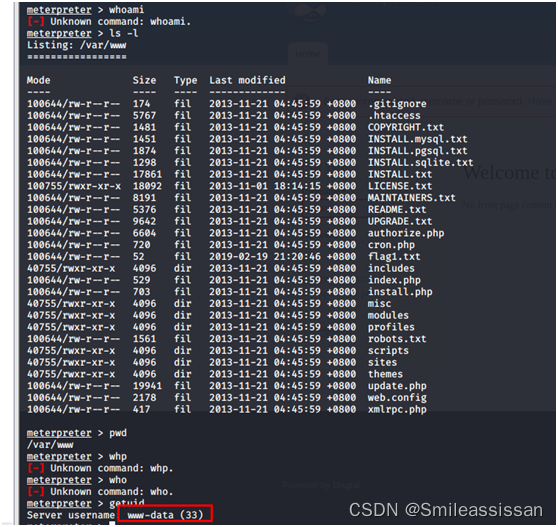Select the 2013-11-01 18:14:15 timestamp
The height and width of the screenshot is (527, 558).
pyautogui.click(x=265, y=186)
